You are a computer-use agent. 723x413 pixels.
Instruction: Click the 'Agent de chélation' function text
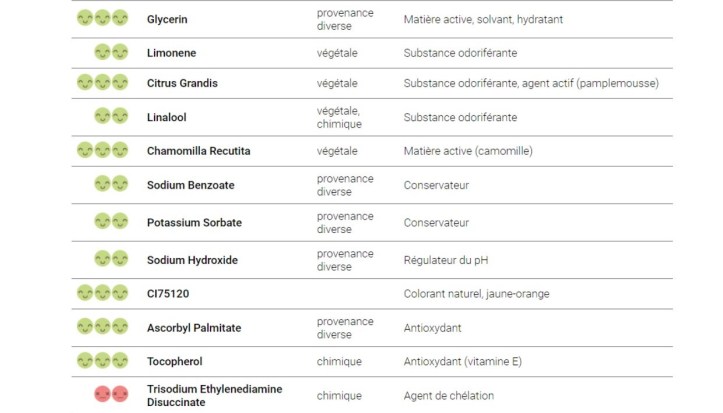tap(449, 396)
